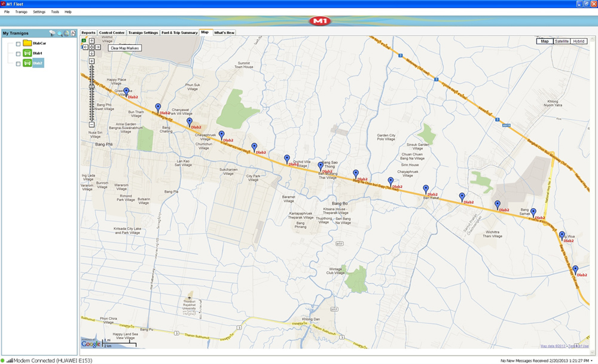598x364 pixels.
Task: Switch map view to Map mode
Action: tap(545, 41)
